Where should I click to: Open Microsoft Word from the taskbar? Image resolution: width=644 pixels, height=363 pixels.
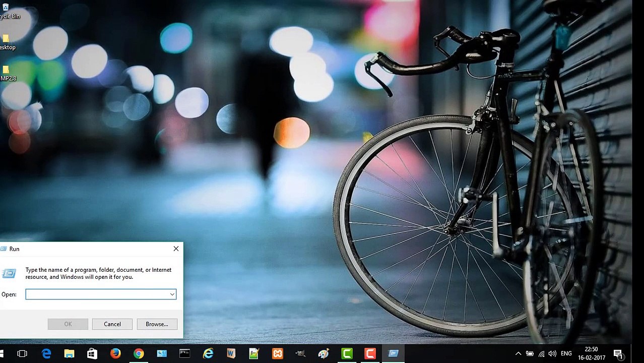(231, 354)
